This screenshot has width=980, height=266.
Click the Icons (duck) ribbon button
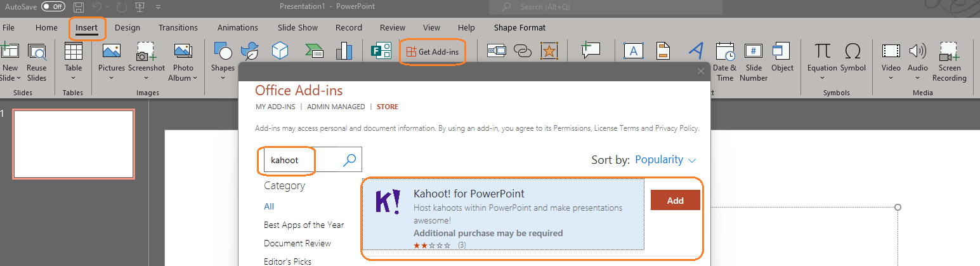click(251, 51)
